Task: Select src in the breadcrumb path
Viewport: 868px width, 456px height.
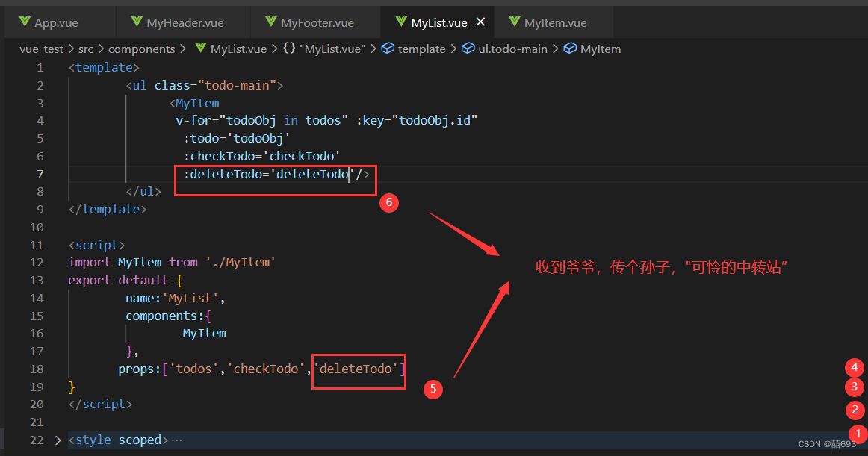Action: (x=86, y=49)
